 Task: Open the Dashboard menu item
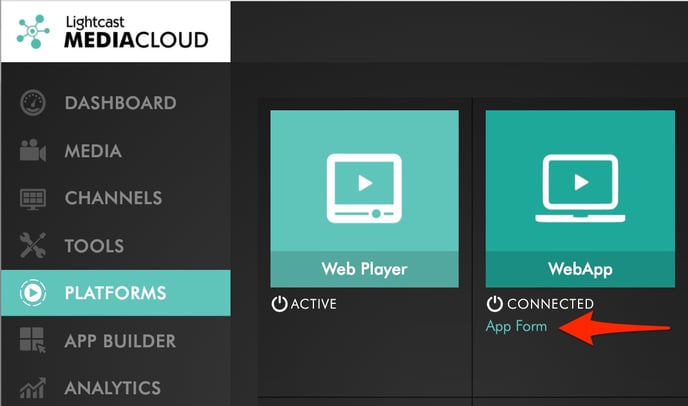[120, 103]
